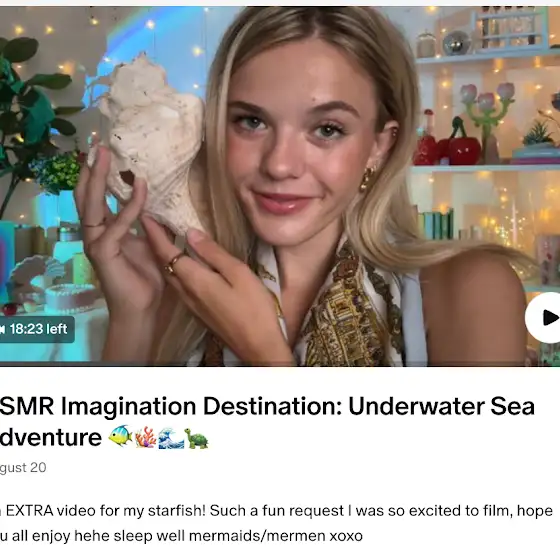The image size is (560, 560).
Task: Click the coral emoji in title
Action: point(146,437)
